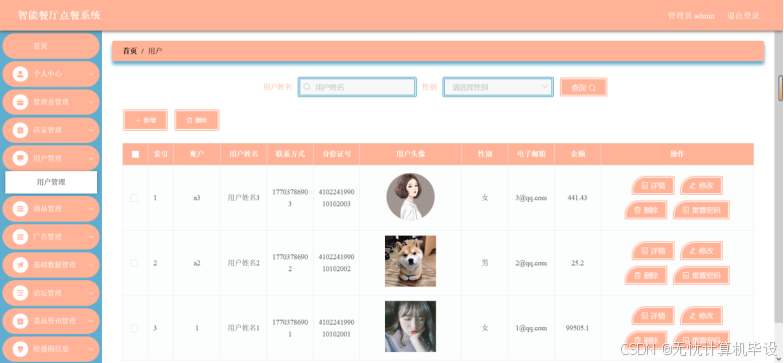Click the magnifier icon inside 用户姓名 field
784x363 pixels.
[x=307, y=87]
